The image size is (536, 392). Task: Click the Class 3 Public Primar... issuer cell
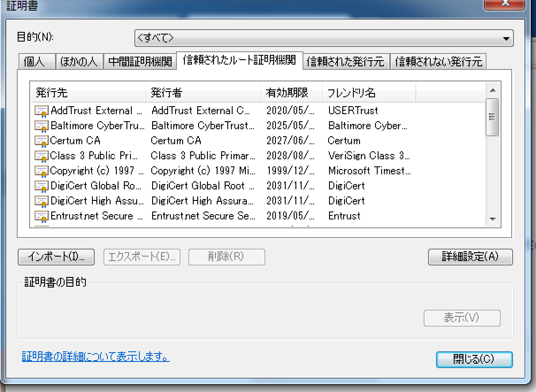[x=203, y=156]
